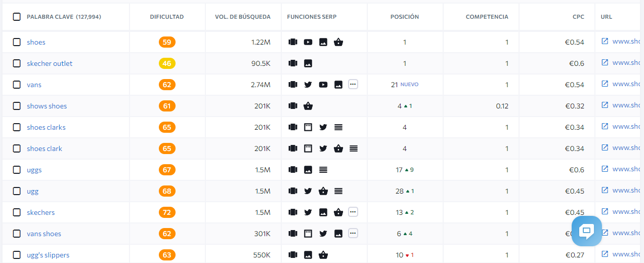Toggle the select-all checkbox in table header
Viewport: 644px width, 263px height.
[17, 17]
